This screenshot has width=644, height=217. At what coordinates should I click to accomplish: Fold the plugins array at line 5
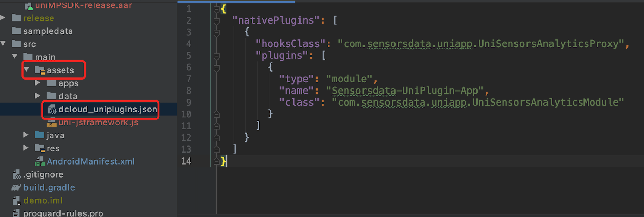point(216,56)
